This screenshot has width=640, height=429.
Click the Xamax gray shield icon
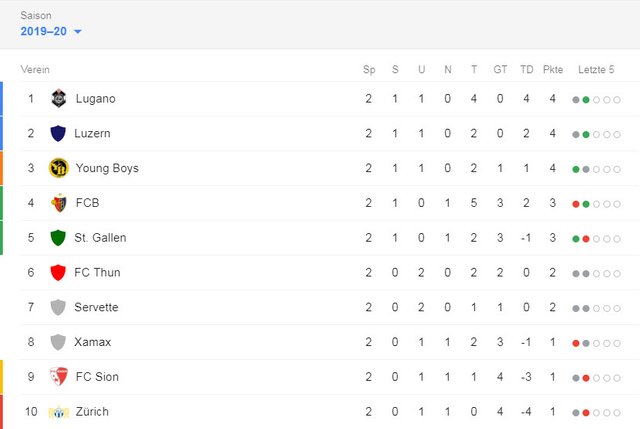pyautogui.click(x=58, y=342)
